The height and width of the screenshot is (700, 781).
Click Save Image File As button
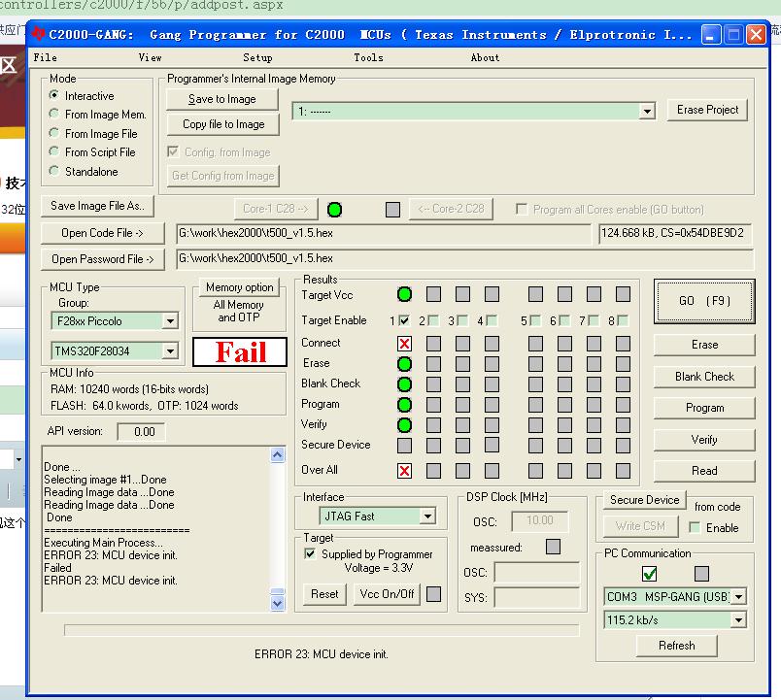tap(97, 206)
